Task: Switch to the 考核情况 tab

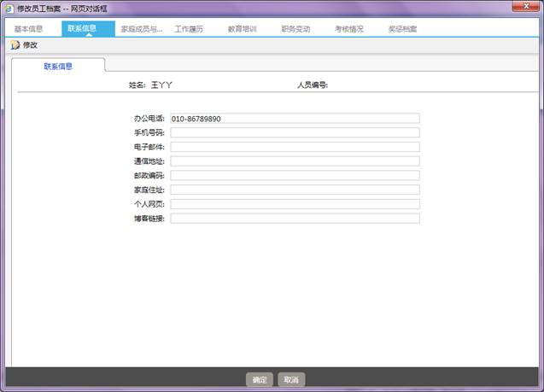Action: click(x=348, y=28)
